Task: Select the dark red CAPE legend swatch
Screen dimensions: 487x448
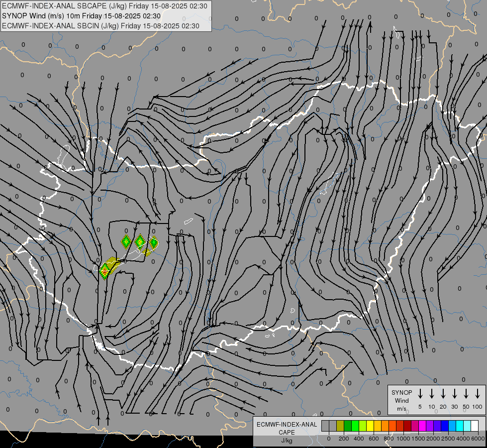Action: tap(407, 426)
